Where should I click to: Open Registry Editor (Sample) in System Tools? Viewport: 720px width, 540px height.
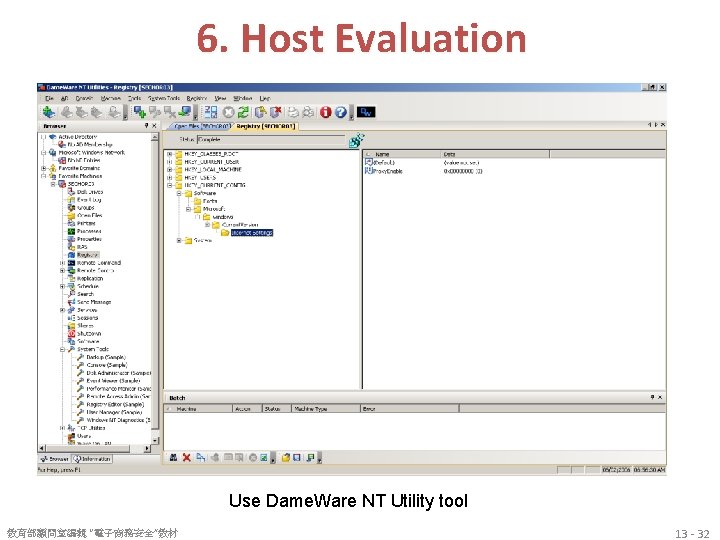pos(115,405)
